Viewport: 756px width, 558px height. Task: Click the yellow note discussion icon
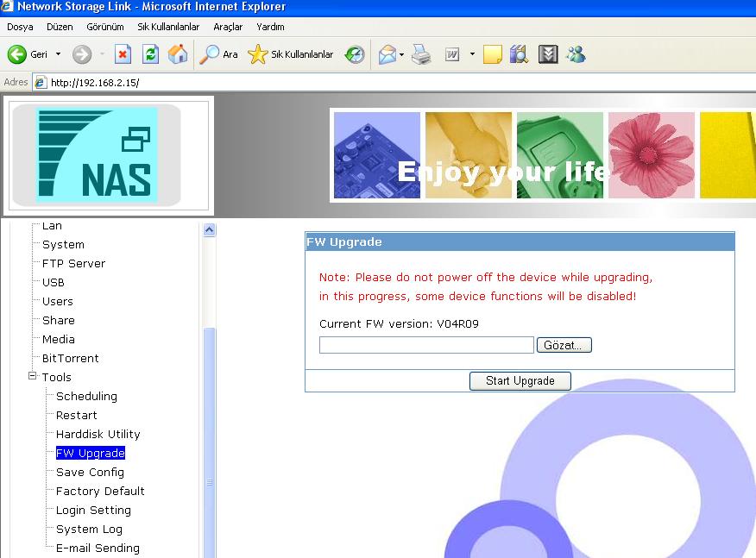point(492,54)
